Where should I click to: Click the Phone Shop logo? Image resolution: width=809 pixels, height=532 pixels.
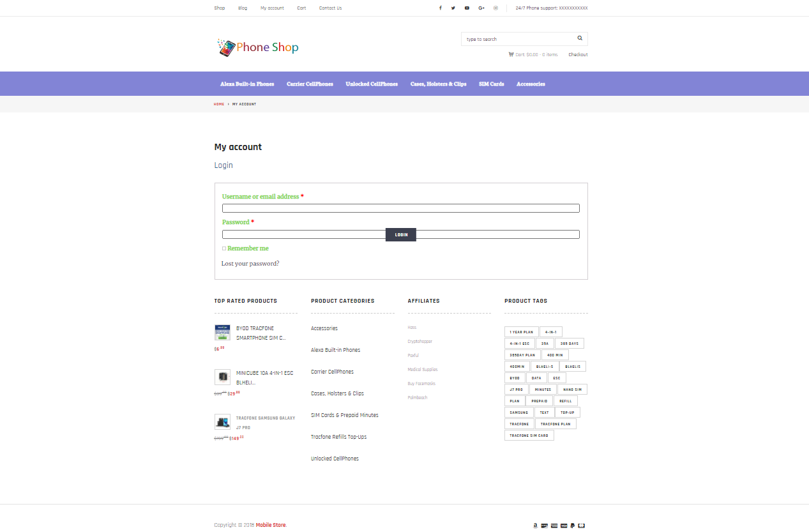[258, 47]
